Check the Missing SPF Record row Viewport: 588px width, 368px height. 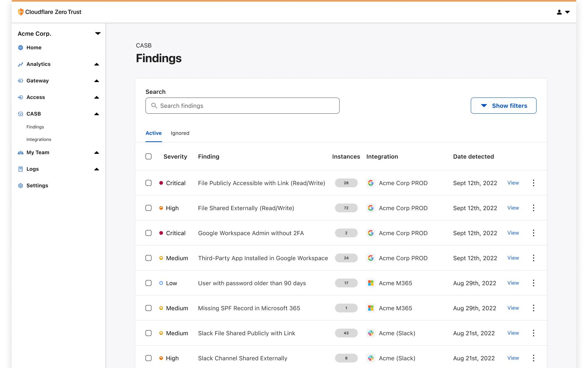(148, 308)
